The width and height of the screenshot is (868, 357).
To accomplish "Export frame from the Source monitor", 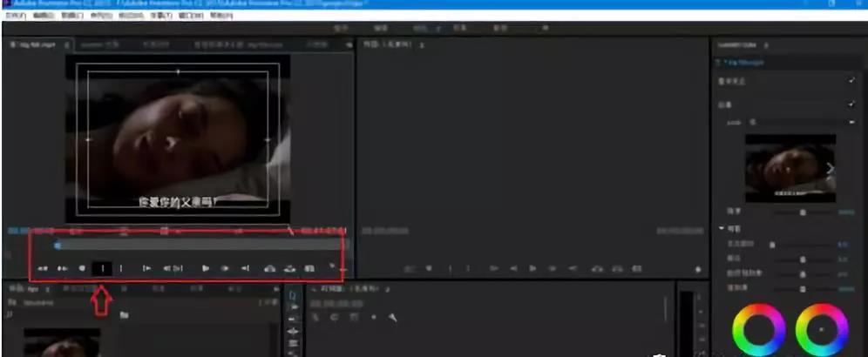I will [309, 269].
